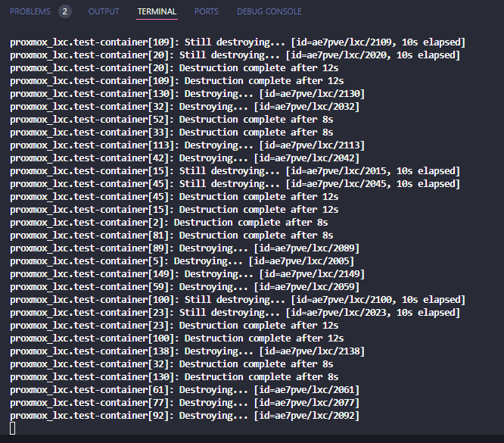Click test-container[45] Still destroying line
The image size is (504, 443).
click(x=235, y=184)
